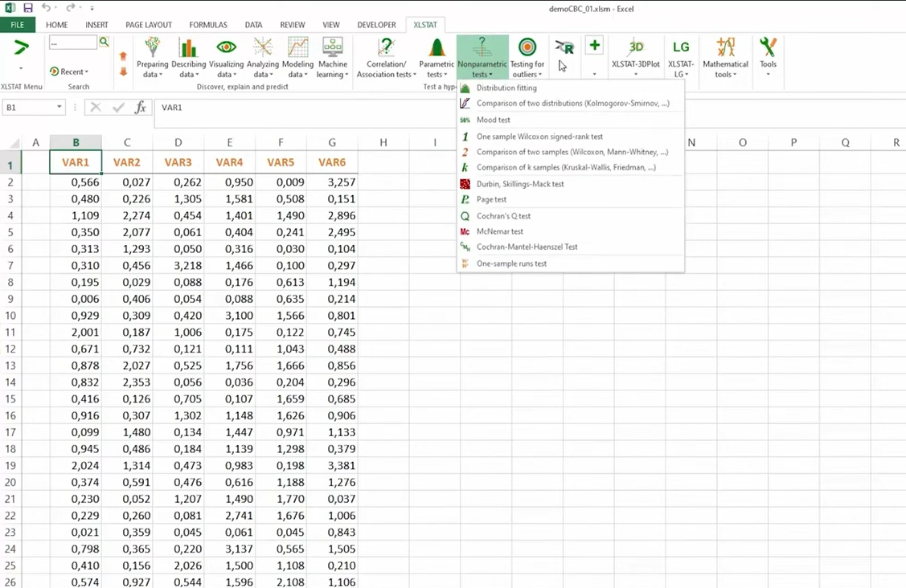The height and width of the screenshot is (588, 906).
Task: Select the column D header
Action: click(178, 142)
